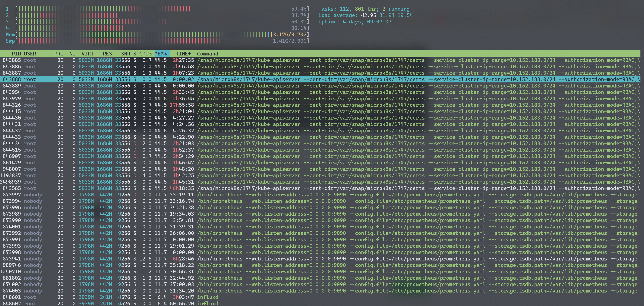Click the Swp meter showing 1.41G/2.00G
Image resolution: width=644 pixels, height=306 pixels.
pyautogui.click(x=158, y=41)
